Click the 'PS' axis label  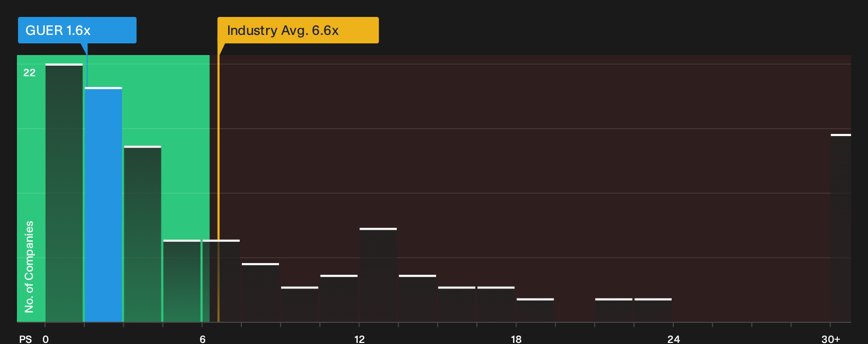[25, 339]
